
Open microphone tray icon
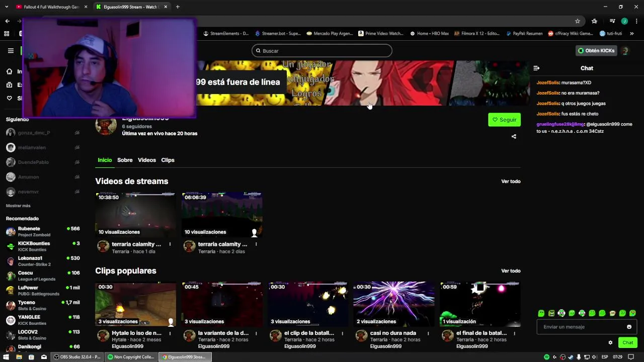[579, 357]
